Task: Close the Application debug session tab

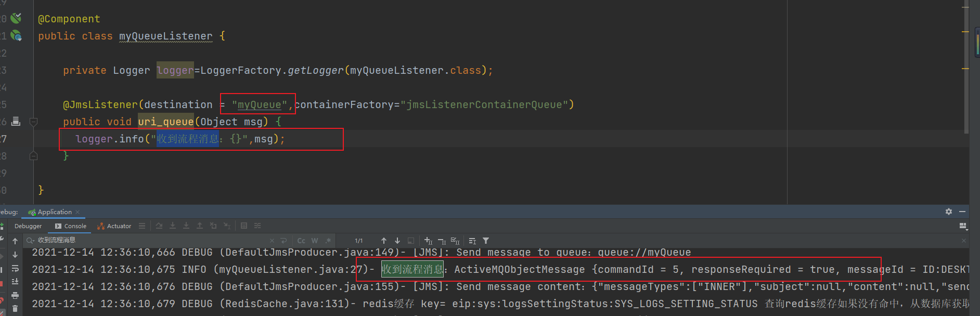Action: 78,212
